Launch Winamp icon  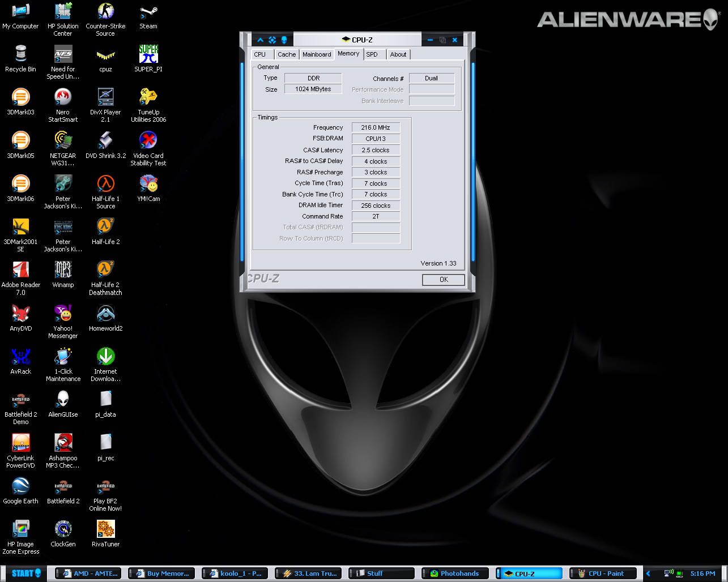[63, 275]
